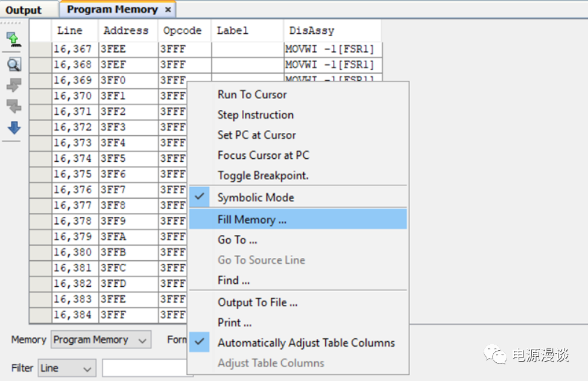Toggle Automatically Adjust Table Columns option
The width and height of the screenshot is (588, 381).
[306, 342]
